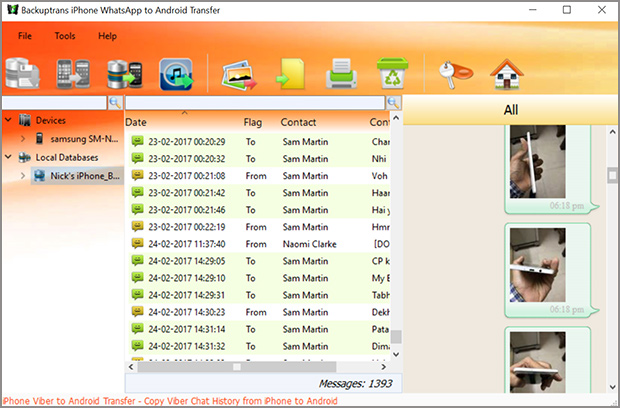Click the house home toolbar icon
The width and height of the screenshot is (620, 408).
507,74
